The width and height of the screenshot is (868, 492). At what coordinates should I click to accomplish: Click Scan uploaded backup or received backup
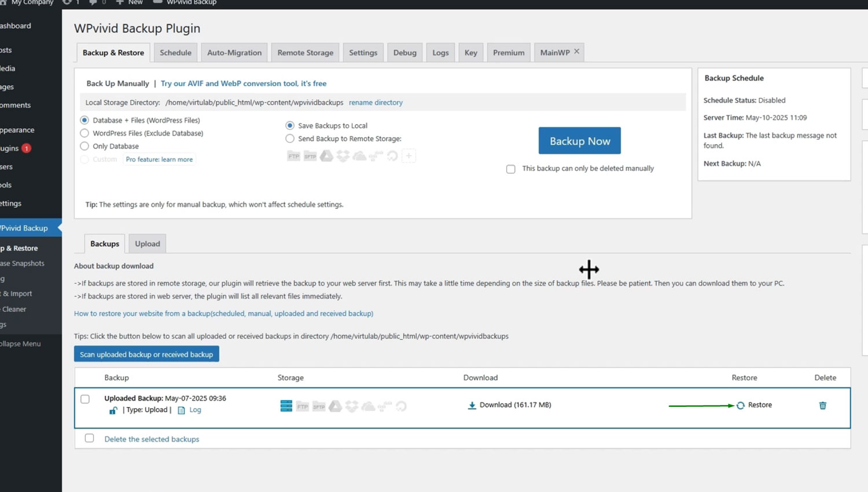click(146, 354)
